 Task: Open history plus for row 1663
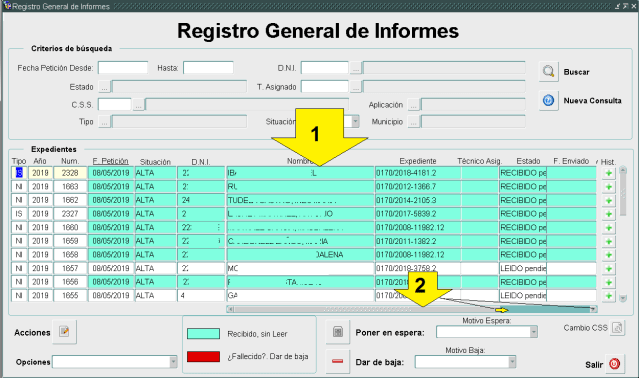(x=608, y=187)
